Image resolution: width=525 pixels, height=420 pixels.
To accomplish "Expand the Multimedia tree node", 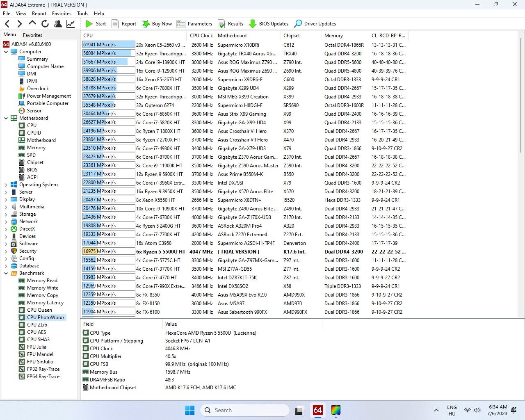I will pos(6,207).
